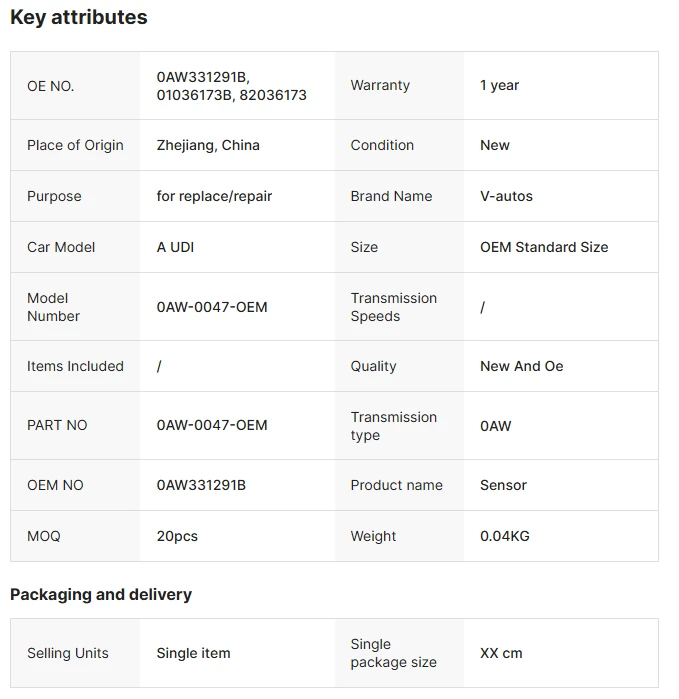Click the Packaging and delivery heading
The image size is (679, 699).
pos(101,595)
